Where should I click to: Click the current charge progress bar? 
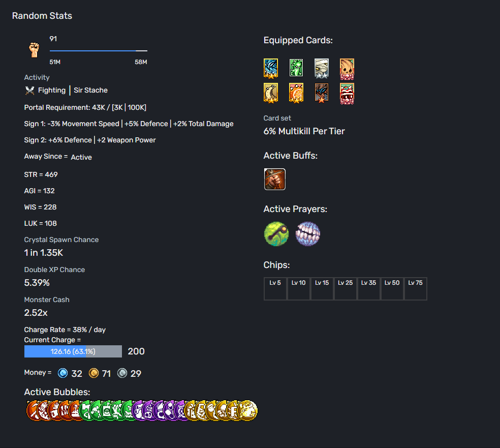tap(73, 351)
